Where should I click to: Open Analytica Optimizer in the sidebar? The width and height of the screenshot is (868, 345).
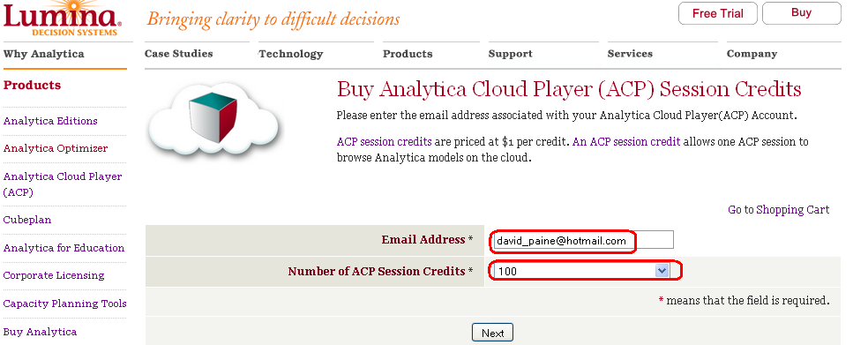[56, 148]
